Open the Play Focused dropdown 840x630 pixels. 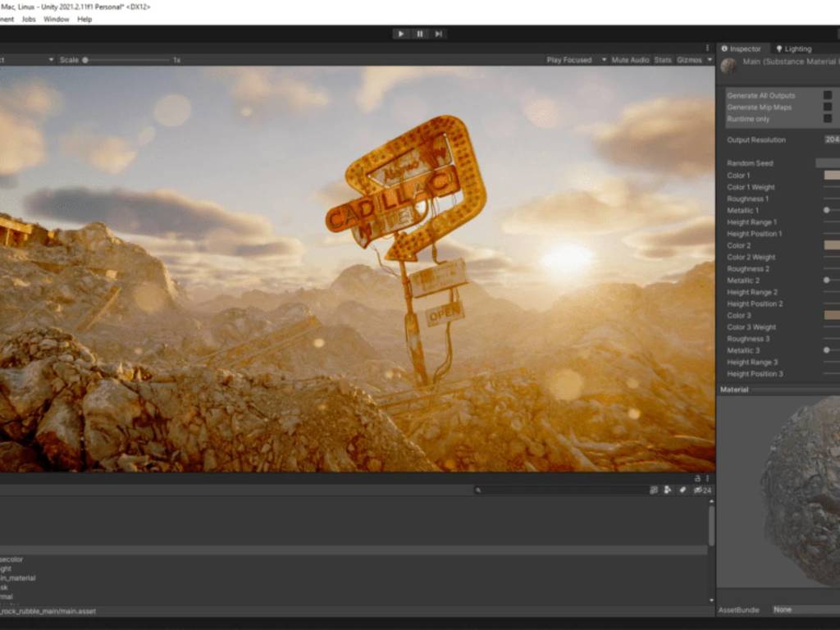pos(577,60)
